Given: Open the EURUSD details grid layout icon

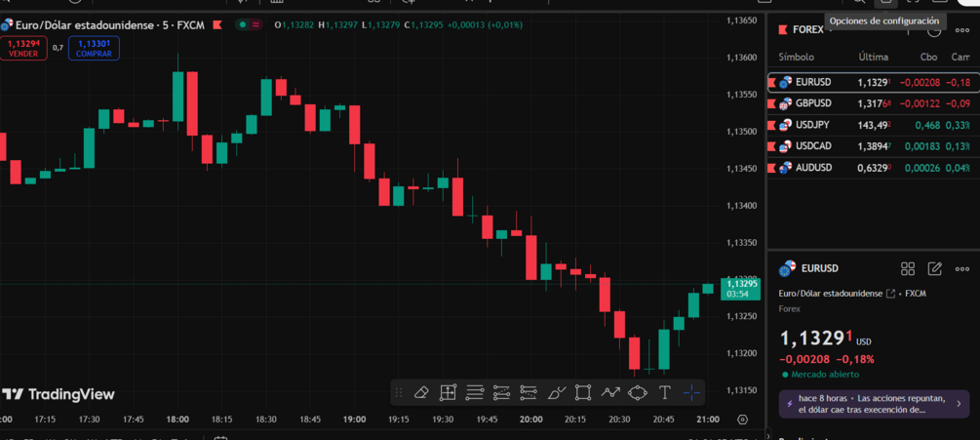Looking at the screenshot, I should coord(908,268).
